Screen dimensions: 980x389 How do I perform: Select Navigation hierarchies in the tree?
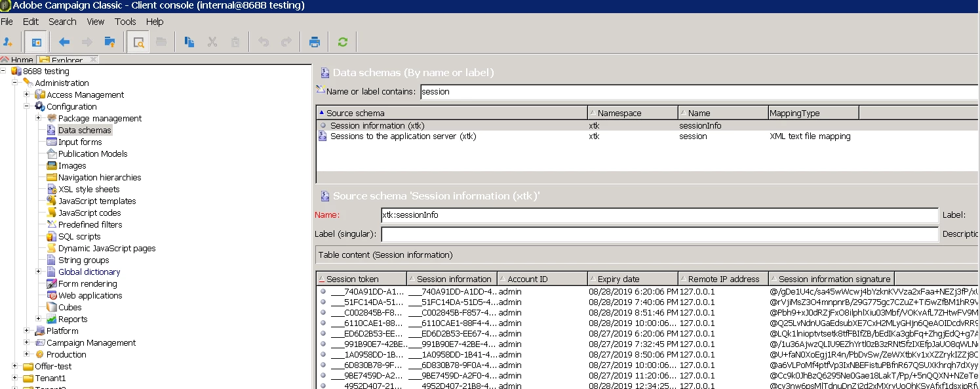100,177
